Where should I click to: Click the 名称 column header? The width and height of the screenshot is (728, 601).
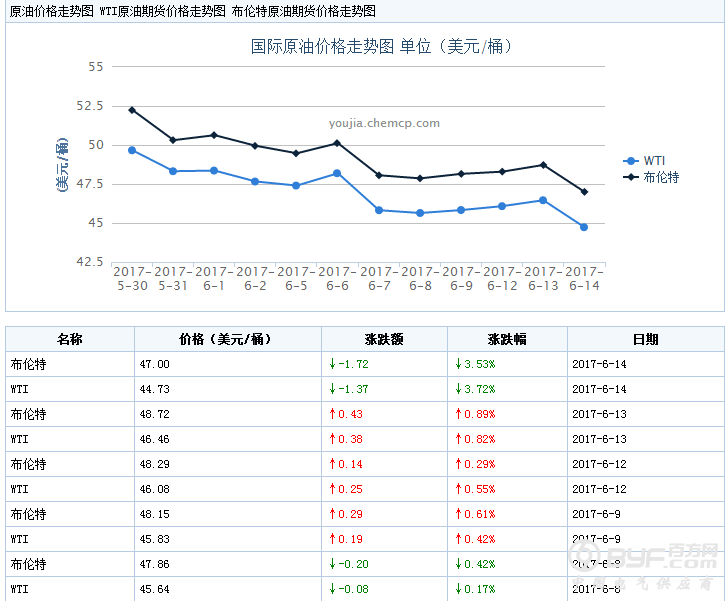click(x=69, y=339)
